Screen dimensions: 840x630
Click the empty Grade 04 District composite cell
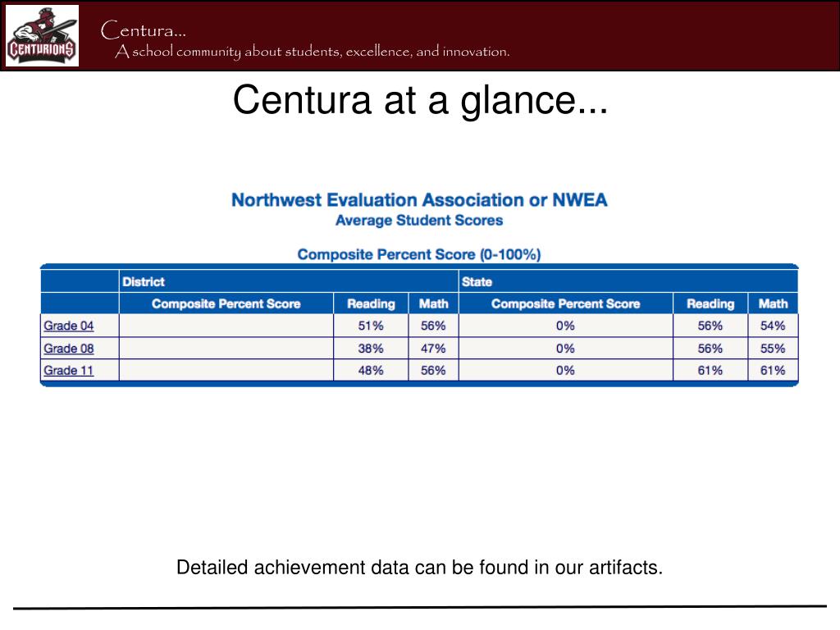click(226, 326)
